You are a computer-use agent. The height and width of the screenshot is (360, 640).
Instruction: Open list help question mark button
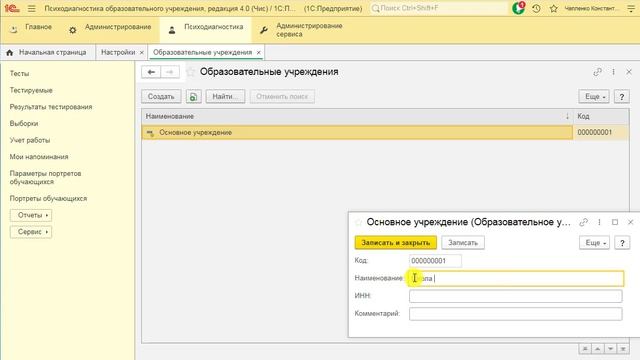[622, 97]
